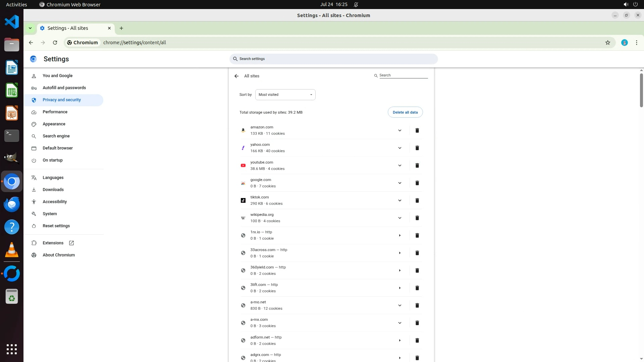This screenshot has height=362, width=644.
Task: Click trash icon for youtube.com
Action: click(417, 165)
